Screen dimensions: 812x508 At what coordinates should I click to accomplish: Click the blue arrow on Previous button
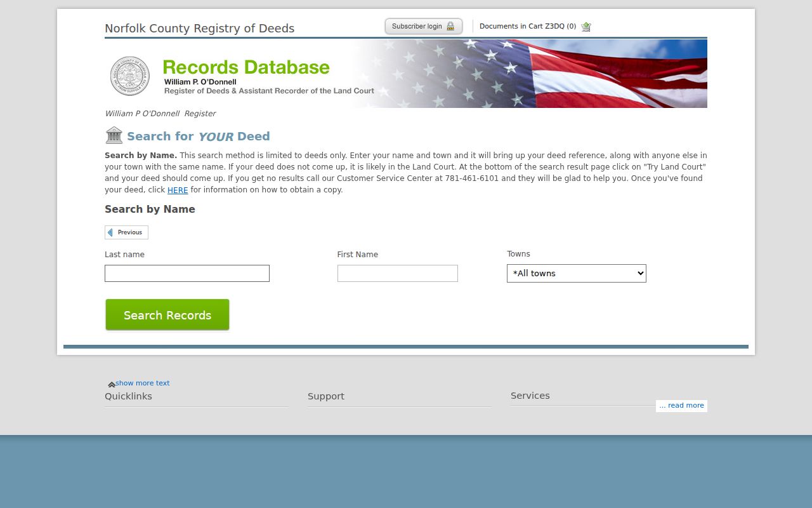(x=110, y=232)
